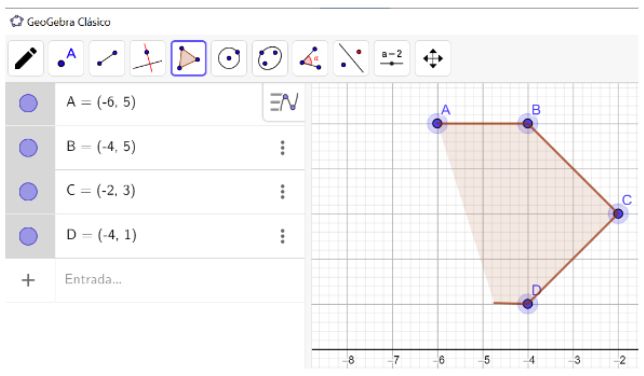Click point A on the graph
The height and width of the screenshot is (376, 644).
pos(437,123)
